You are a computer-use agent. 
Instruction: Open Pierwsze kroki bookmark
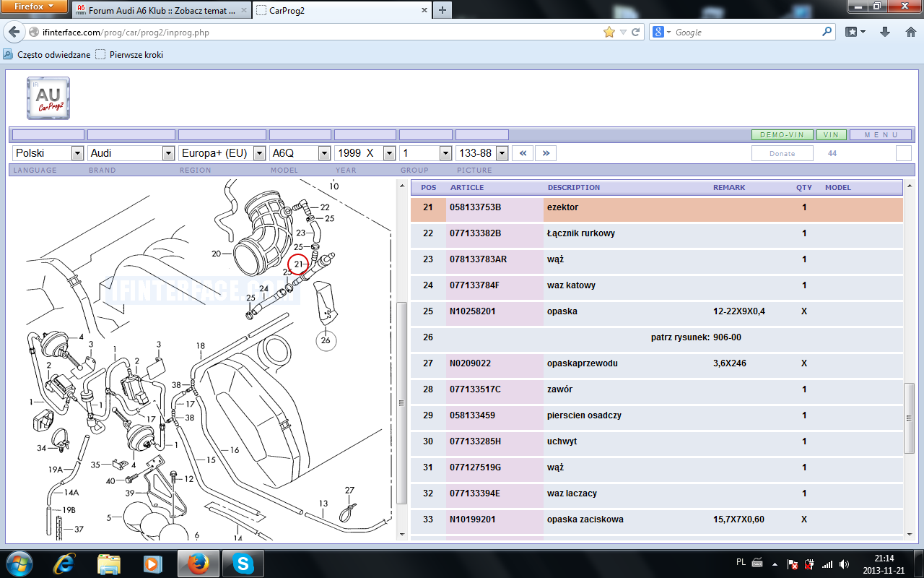pyautogui.click(x=129, y=54)
